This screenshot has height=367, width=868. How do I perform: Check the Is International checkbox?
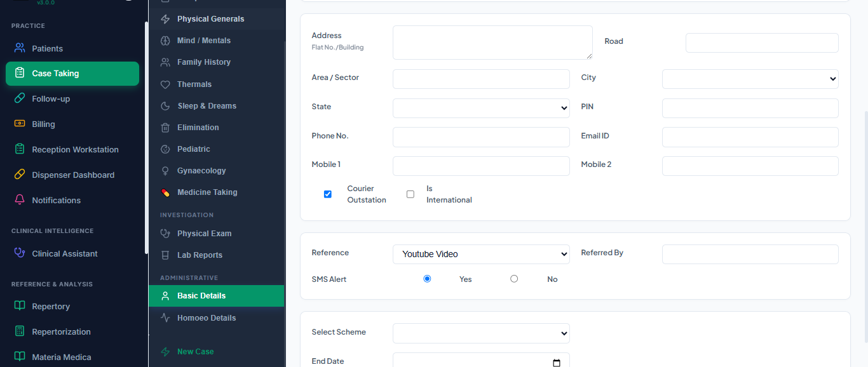[410, 194]
